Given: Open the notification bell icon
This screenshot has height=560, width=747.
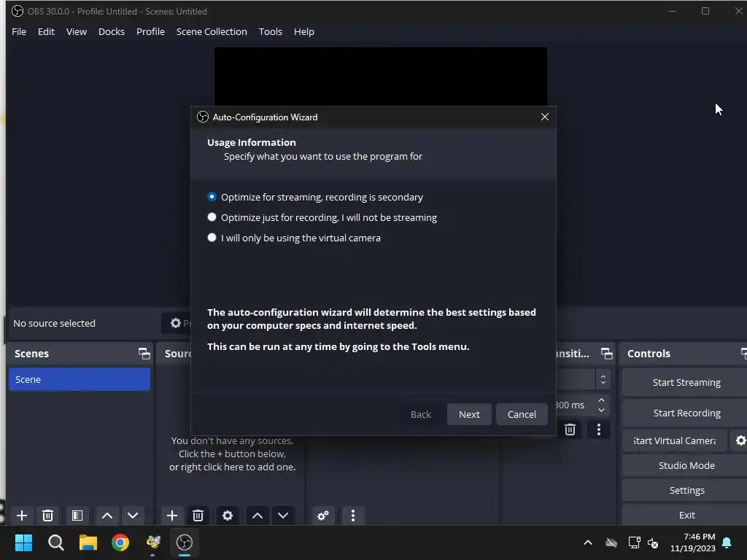Looking at the screenshot, I should pos(727,542).
